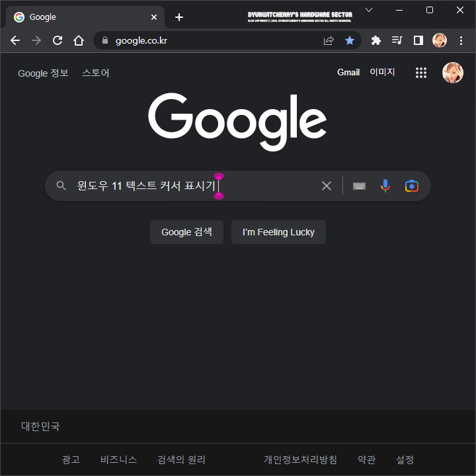This screenshot has width=476, height=476.
Task: Click the I'm Feeling Lucky button
Action: click(279, 232)
